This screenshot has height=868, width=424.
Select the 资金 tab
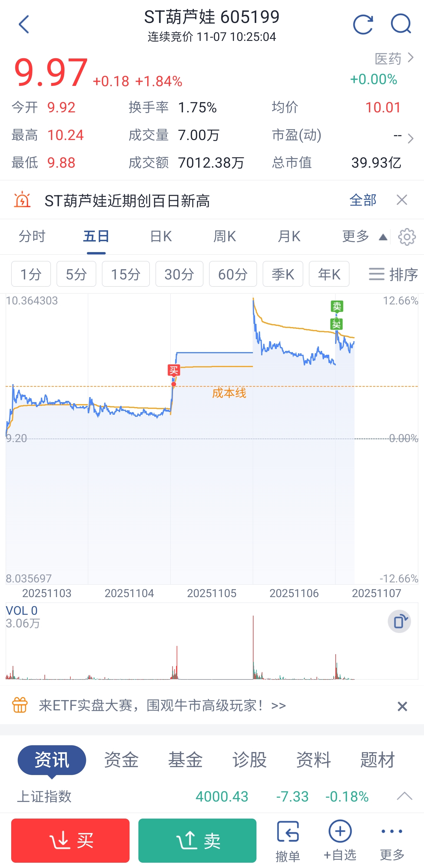[121, 760]
